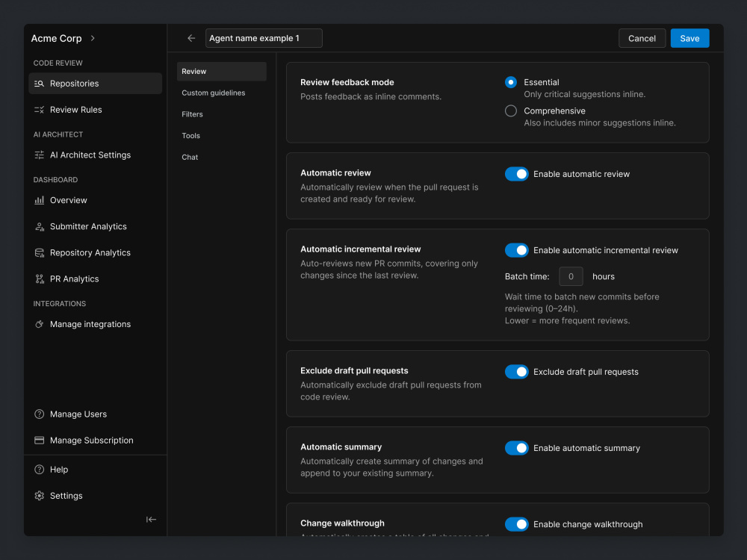Click the Settings gear icon
747x560 pixels.
point(39,495)
